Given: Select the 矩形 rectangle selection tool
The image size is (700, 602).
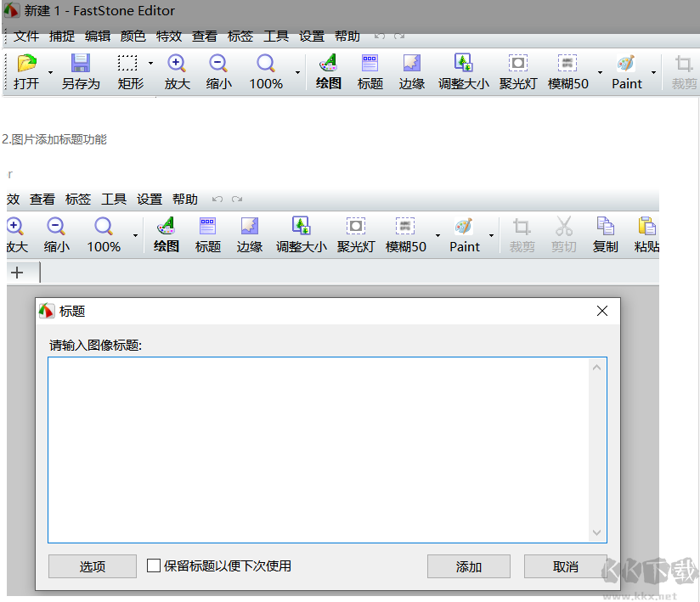Looking at the screenshot, I should [127, 65].
